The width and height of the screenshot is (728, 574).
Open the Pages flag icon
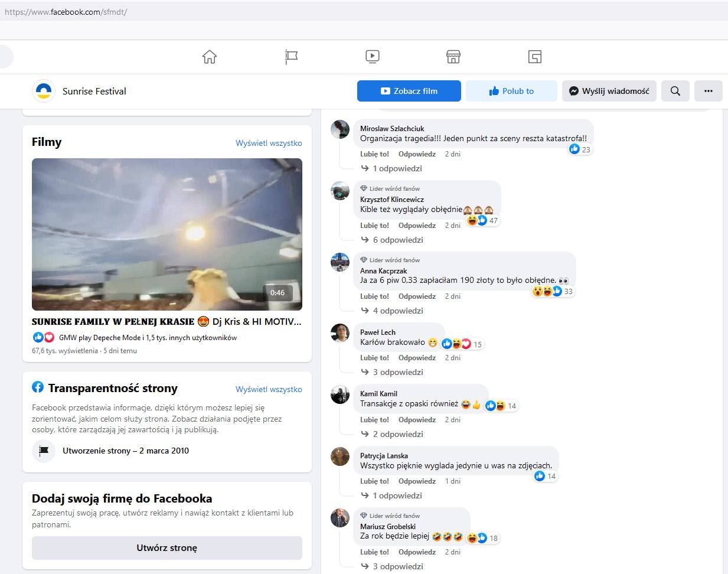291,57
